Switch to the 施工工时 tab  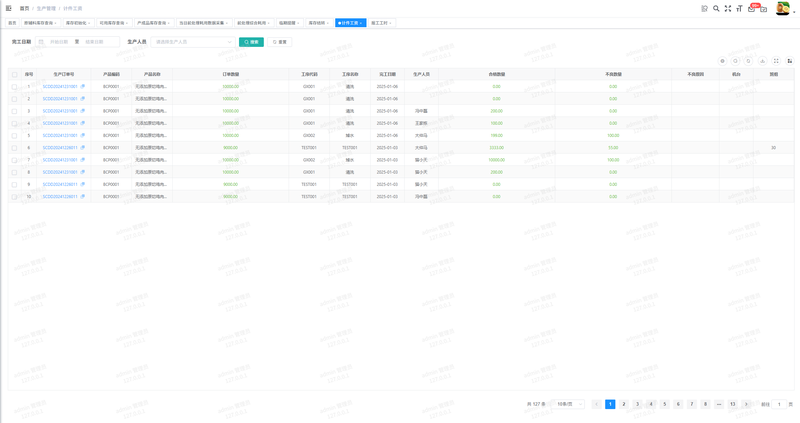click(381, 23)
